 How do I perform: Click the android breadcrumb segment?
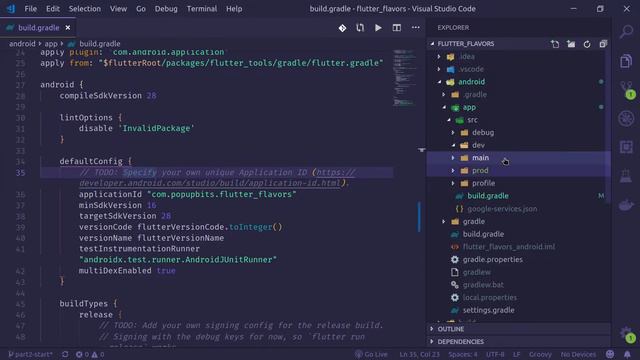(22, 44)
